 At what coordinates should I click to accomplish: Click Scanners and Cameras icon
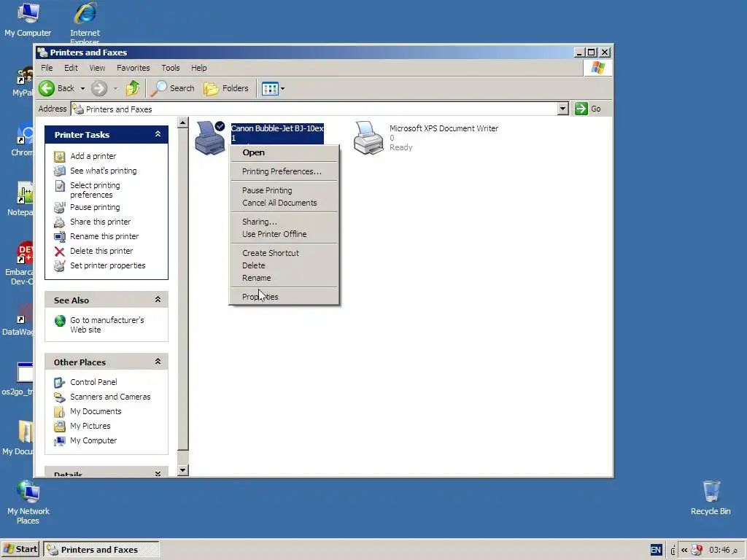click(x=60, y=397)
